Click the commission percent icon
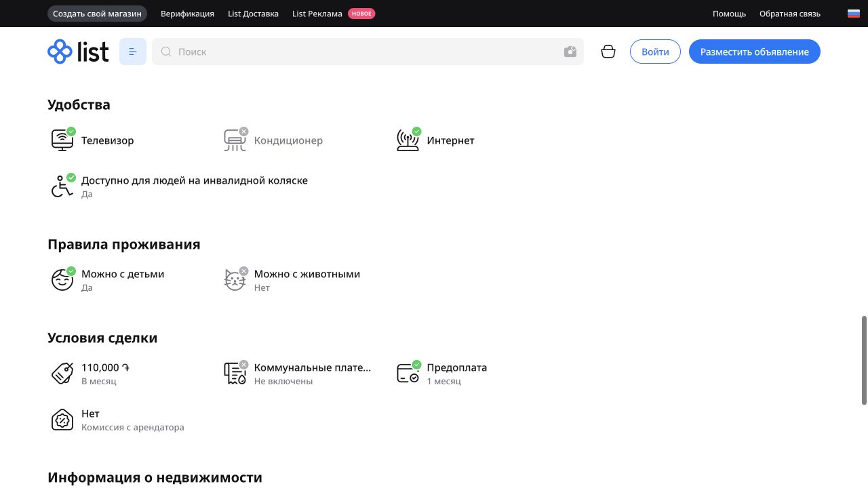Image resolution: width=868 pixels, height=488 pixels. click(x=62, y=420)
